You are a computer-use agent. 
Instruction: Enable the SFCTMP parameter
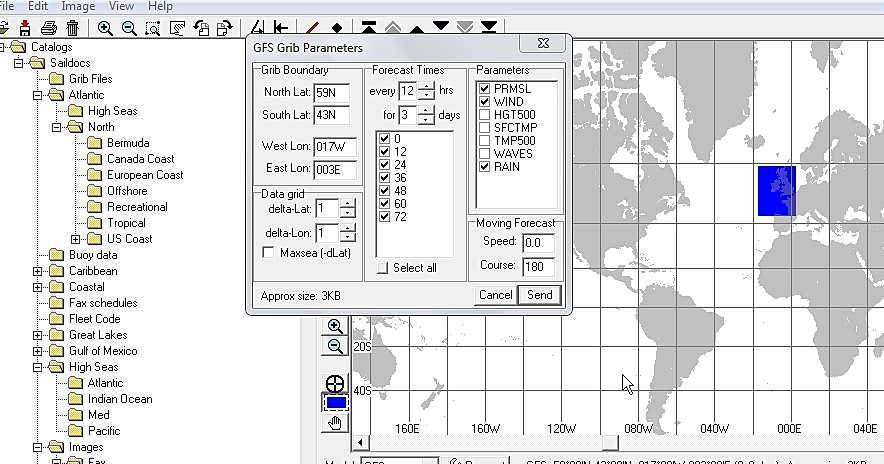click(484, 127)
